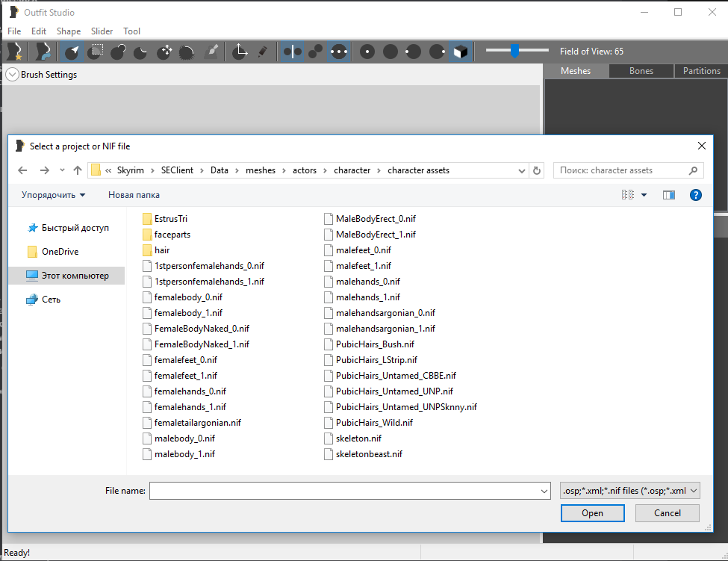Select the Inflate brush tool
728x561 pixels.
coord(118,52)
